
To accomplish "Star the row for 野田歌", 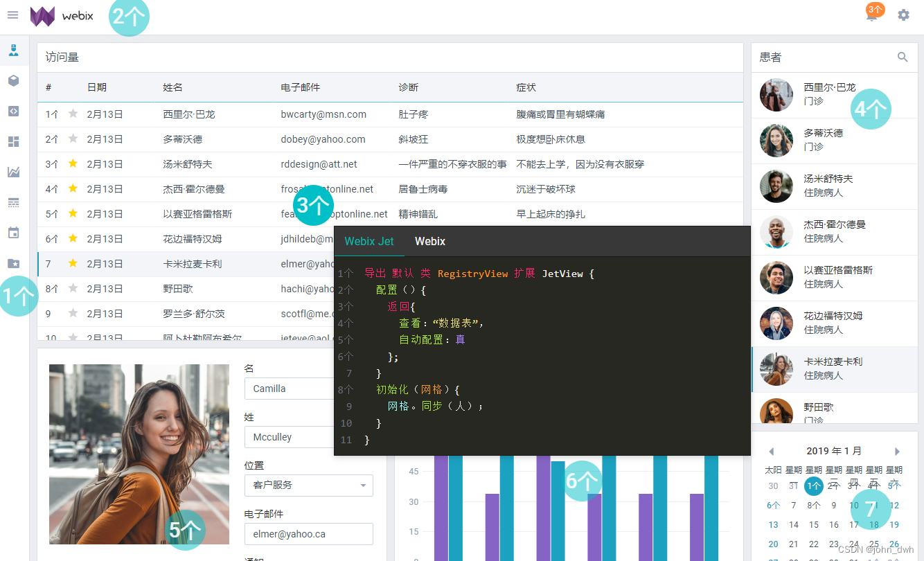I will click(73, 289).
